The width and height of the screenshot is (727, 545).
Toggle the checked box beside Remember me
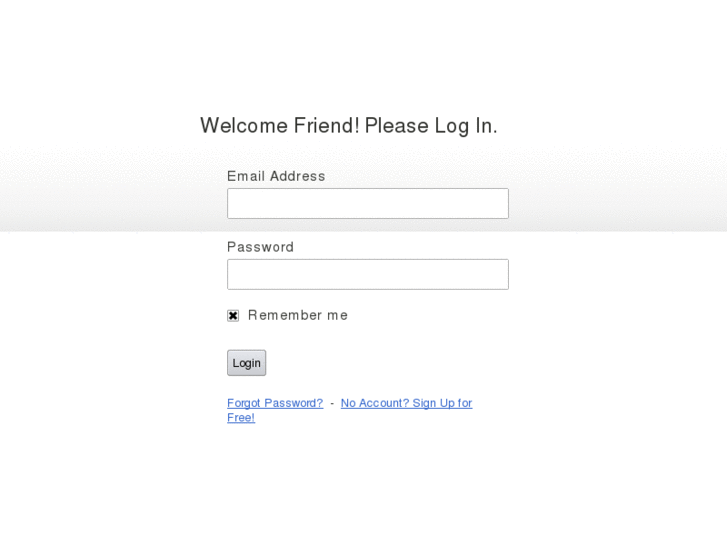click(x=233, y=315)
